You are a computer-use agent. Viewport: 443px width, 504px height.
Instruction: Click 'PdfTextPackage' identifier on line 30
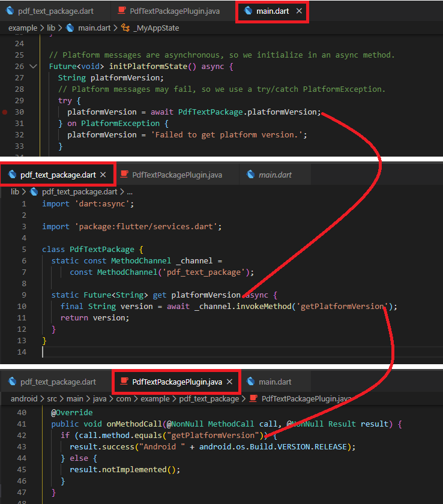(x=211, y=112)
